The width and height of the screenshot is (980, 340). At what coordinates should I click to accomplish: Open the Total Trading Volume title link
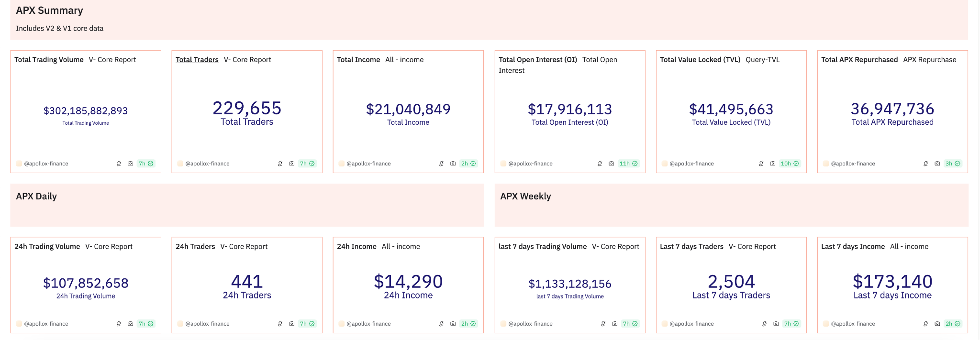[49, 60]
